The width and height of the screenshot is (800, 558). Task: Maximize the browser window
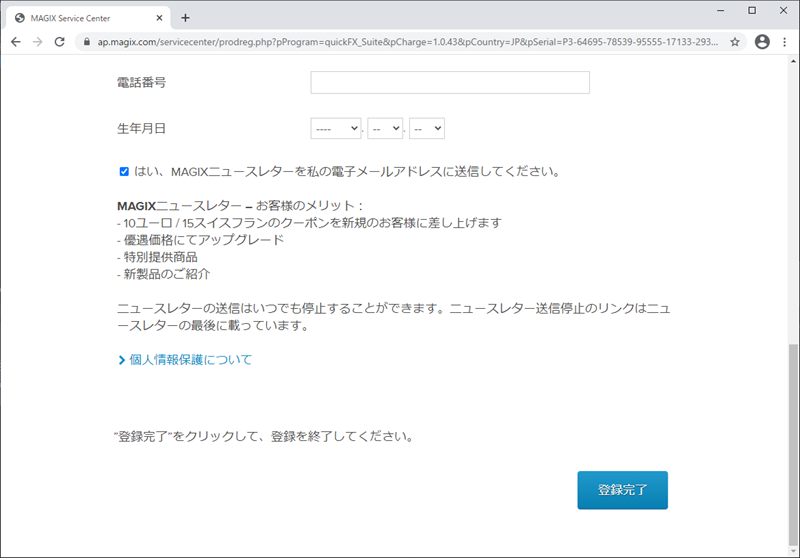752,10
